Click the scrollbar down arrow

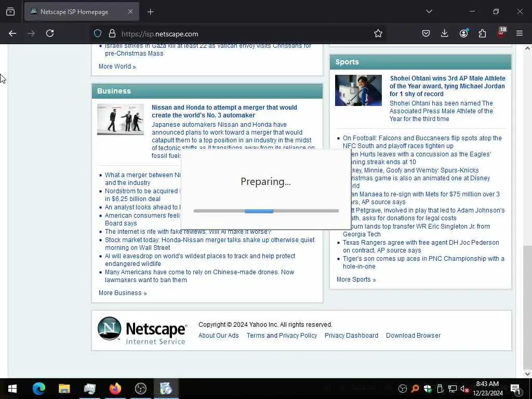(527, 374)
